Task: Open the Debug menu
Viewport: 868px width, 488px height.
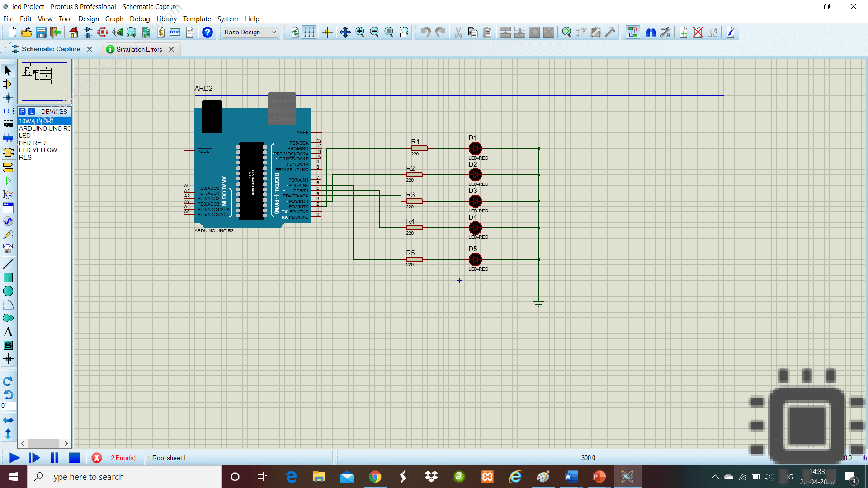Action: 140,19
